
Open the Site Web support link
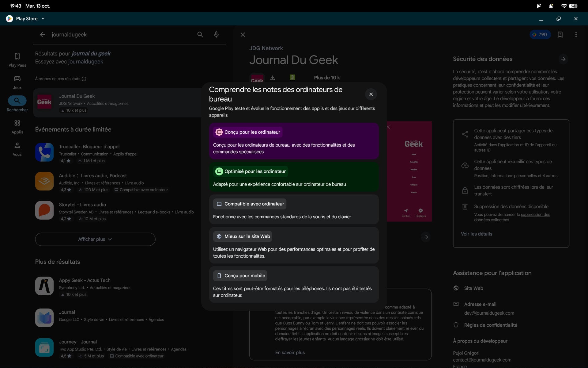click(x=473, y=288)
